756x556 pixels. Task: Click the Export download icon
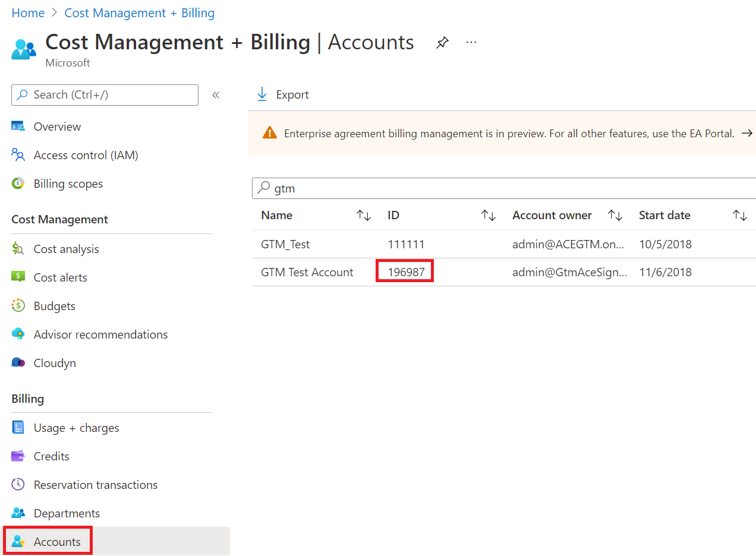(x=262, y=94)
